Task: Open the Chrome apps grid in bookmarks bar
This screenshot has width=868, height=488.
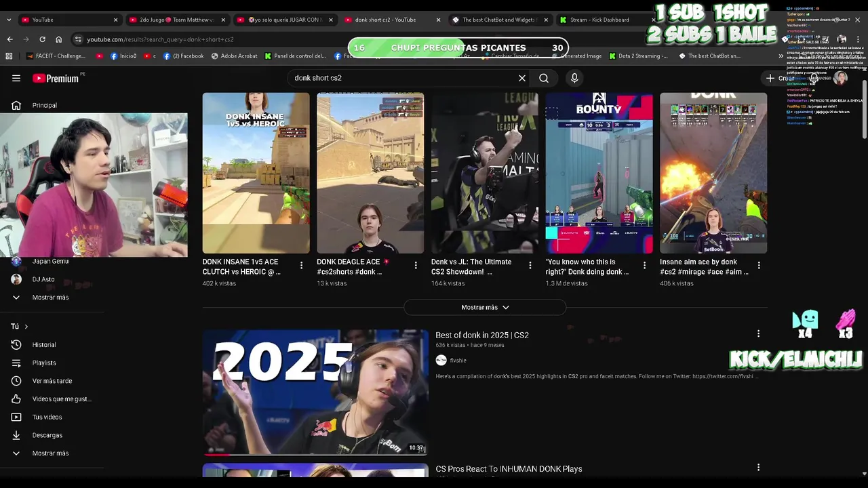Action: click(9, 56)
